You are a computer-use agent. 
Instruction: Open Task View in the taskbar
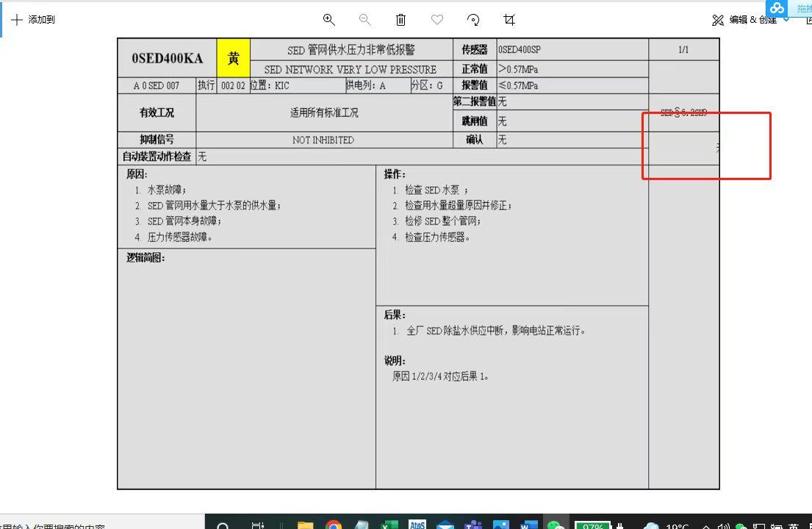click(x=258, y=525)
